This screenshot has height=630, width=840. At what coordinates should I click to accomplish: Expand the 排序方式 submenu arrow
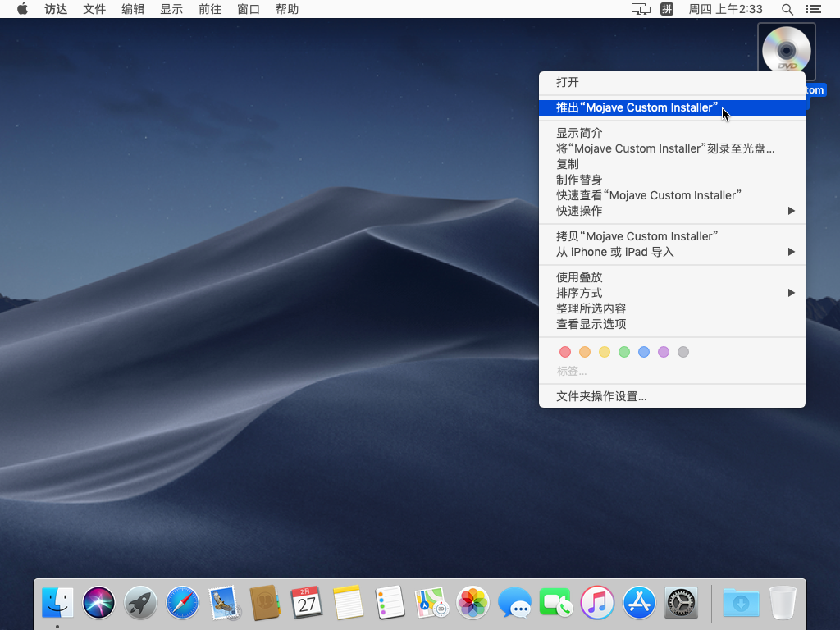pyautogui.click(x=792, y=293)
